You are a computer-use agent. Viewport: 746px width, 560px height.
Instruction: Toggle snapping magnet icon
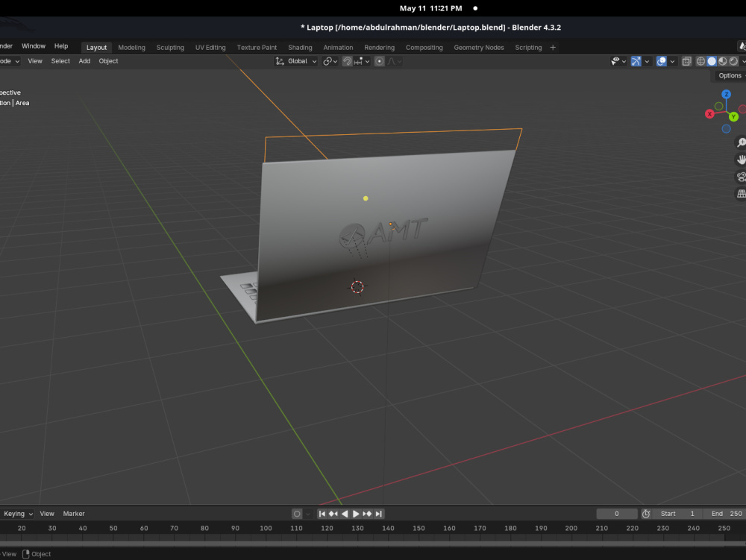(x=348, y=61)
